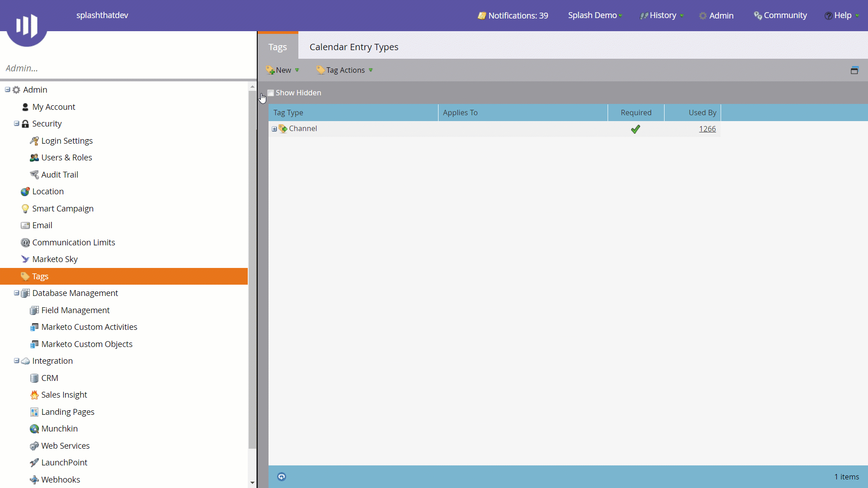Click the splashthatdev account name
This screenshot has width=868, height=488.
[102, 15]
